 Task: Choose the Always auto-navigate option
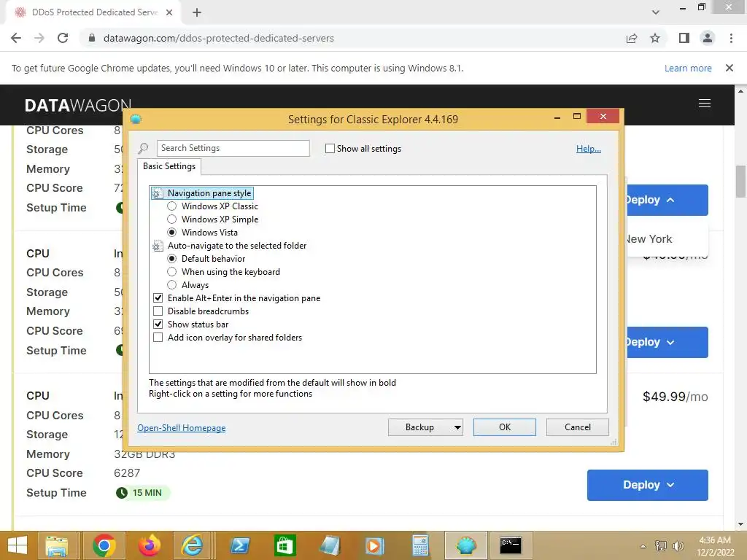click(172, 285)
